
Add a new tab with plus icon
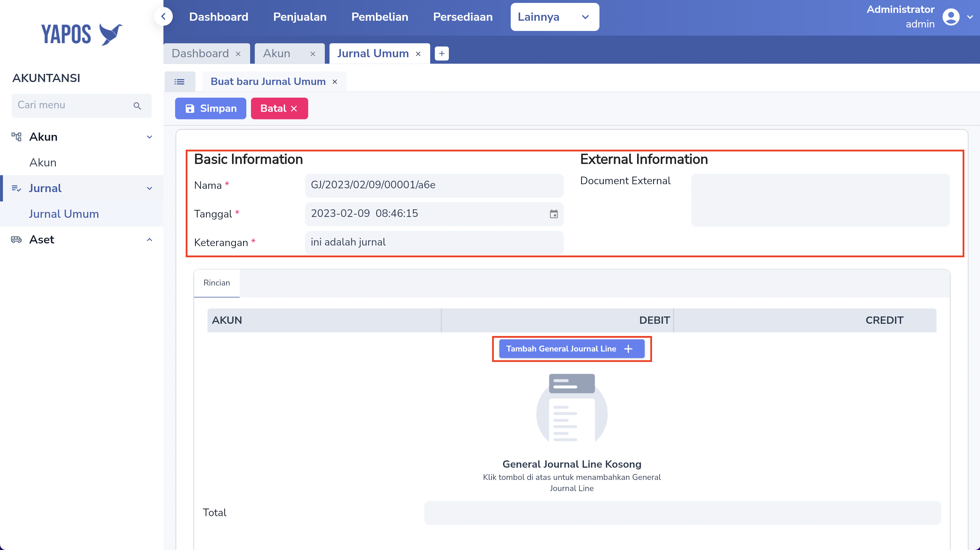coord(441,54)
